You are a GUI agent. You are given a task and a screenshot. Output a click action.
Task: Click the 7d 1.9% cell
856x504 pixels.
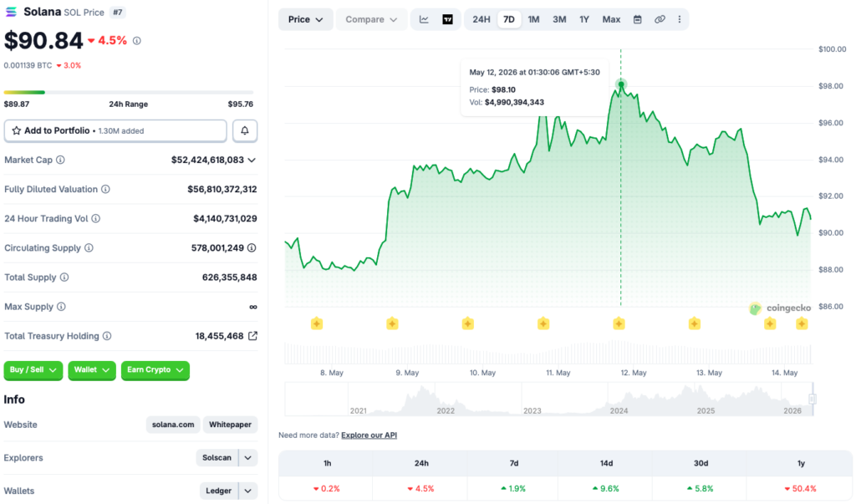513,489
